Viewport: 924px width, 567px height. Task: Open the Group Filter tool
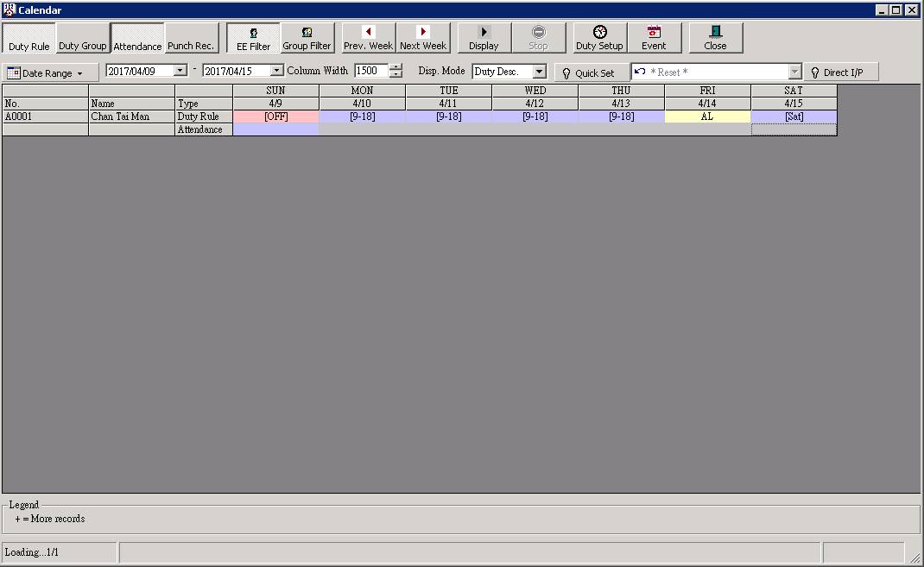click(x=307, y=38)
